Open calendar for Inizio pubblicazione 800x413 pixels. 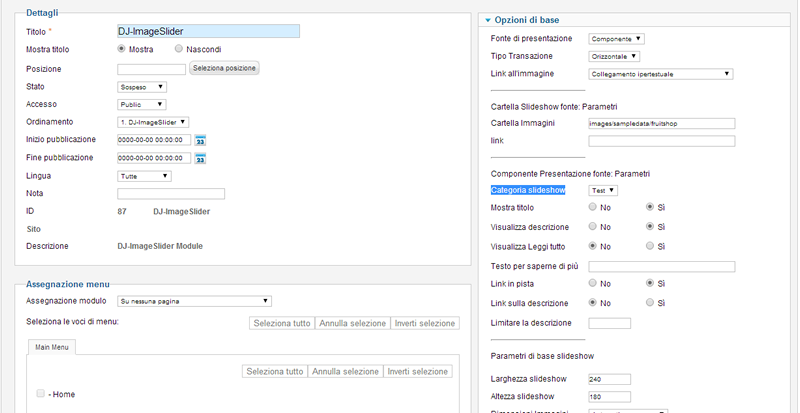coord(201,140)
